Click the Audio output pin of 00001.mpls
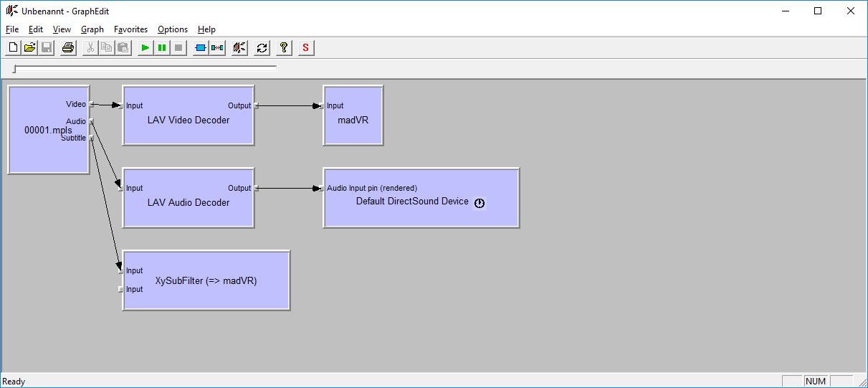Viewport: 868px width, 388px height. click(x=91, y=121)
